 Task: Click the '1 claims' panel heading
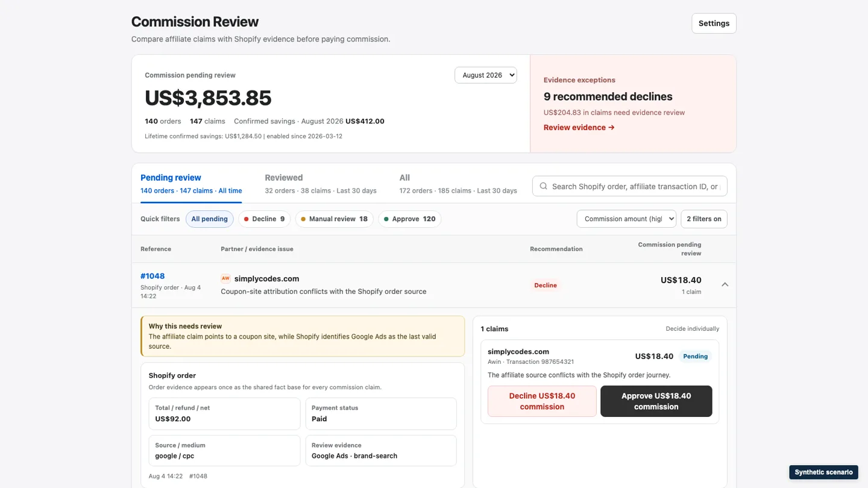494,329
